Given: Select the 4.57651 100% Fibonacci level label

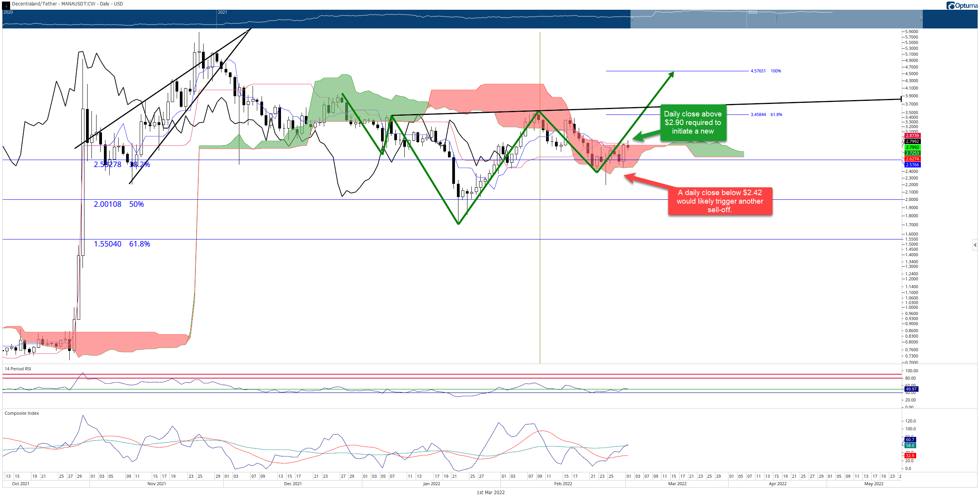Looking at the screenshot, I should click(766, 71).
